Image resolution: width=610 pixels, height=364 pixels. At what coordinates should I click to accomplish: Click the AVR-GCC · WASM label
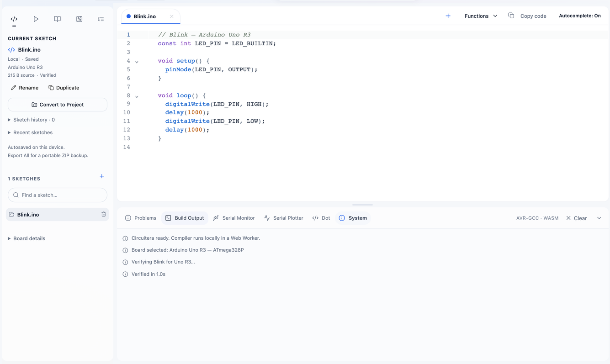coord(537,218)
